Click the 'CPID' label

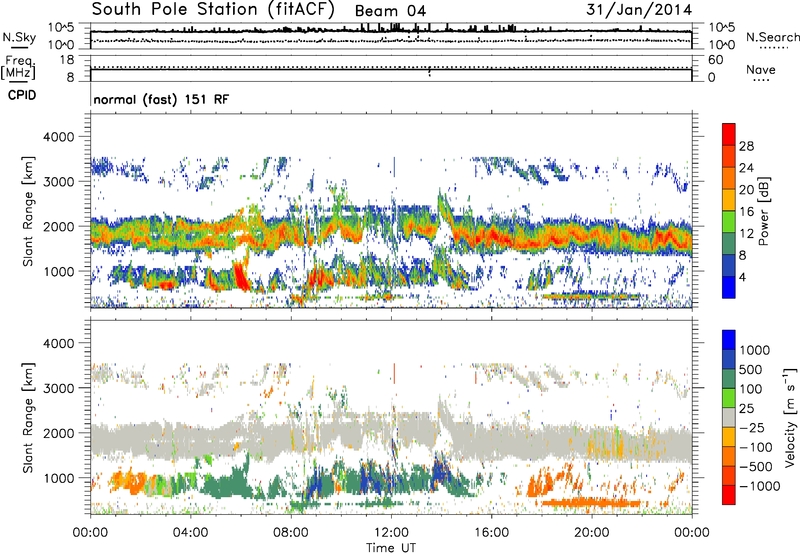(x=22, y=95)
